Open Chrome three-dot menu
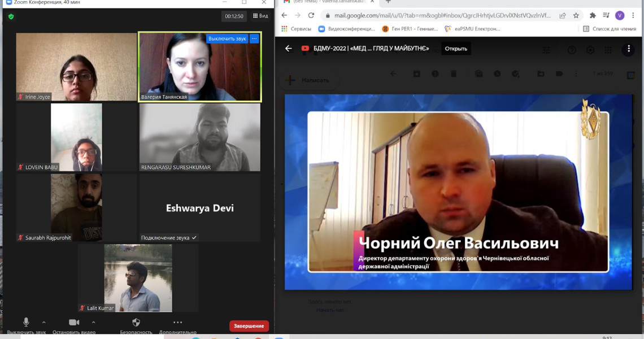 point(633,16)
